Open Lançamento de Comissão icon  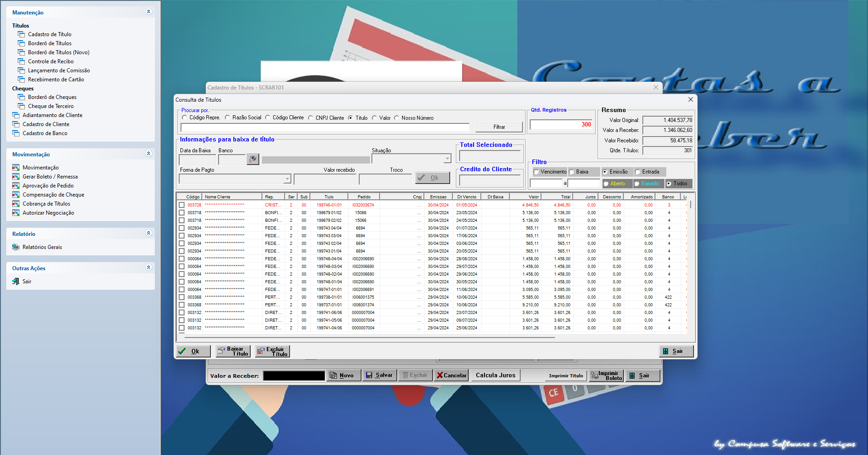21,70
